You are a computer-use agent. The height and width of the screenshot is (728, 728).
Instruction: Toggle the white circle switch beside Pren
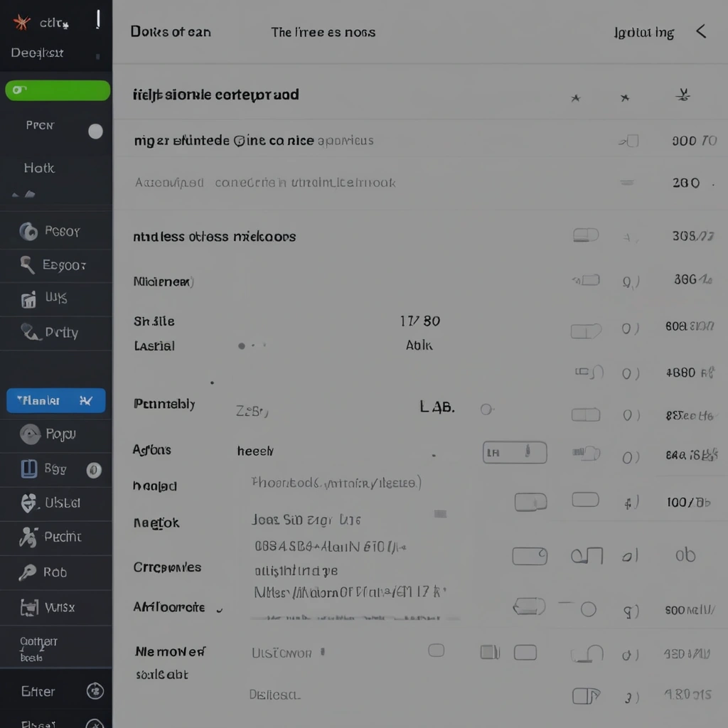96,132
